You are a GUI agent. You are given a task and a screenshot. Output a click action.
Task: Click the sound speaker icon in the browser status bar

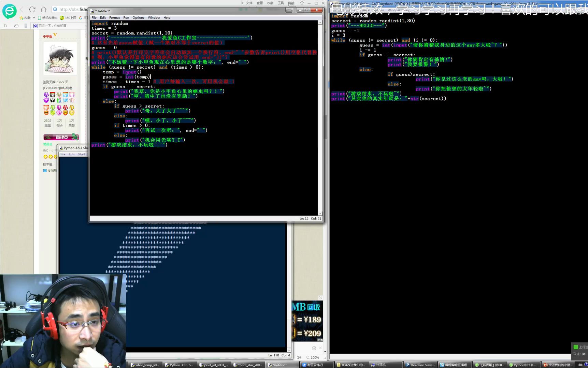point(299,357)
